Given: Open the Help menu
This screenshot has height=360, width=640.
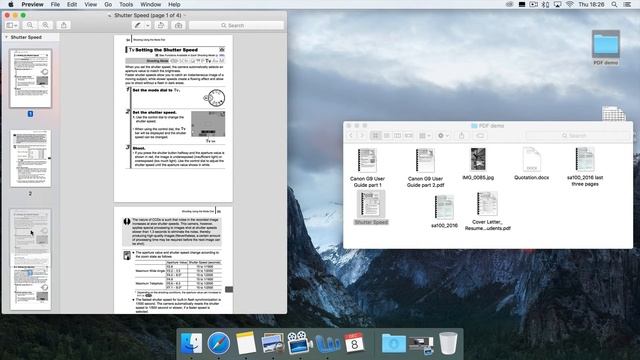Looking at the screenshot, I should point(174,4).
